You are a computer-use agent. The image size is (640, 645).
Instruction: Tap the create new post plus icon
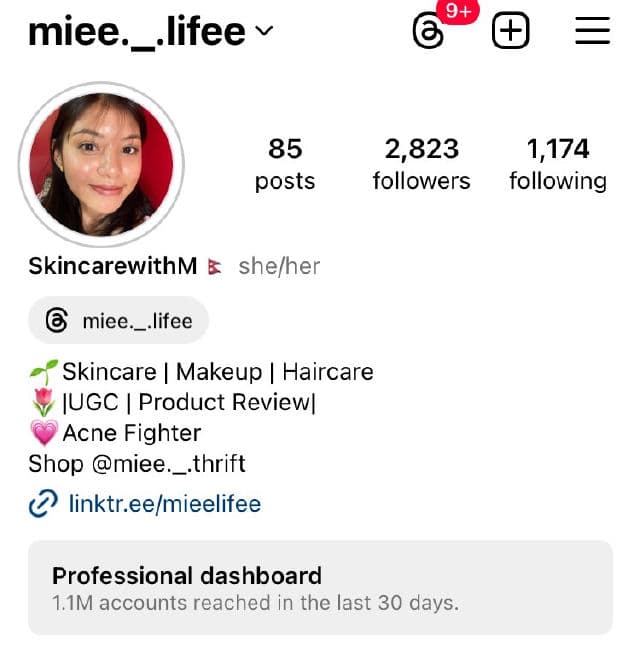point(510,30)
